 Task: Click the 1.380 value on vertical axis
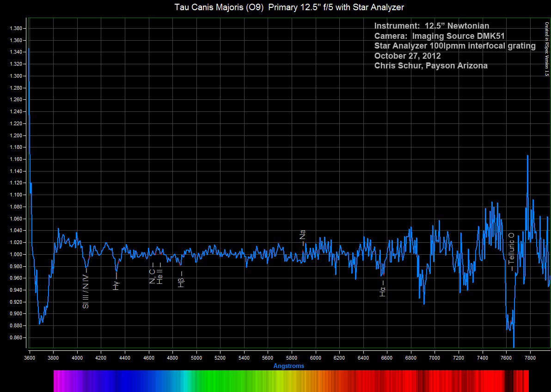17,29
